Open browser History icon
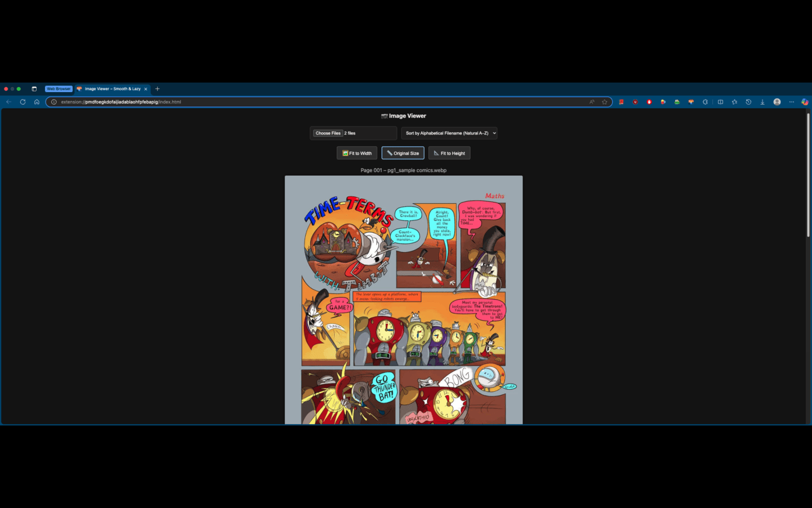The image size is (812, 508). 749,102
